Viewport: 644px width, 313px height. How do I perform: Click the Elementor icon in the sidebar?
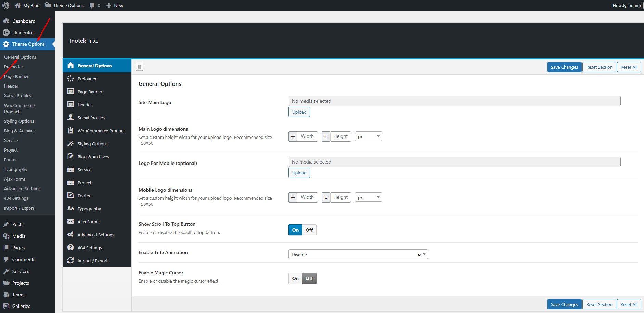(x=6, y=32)
